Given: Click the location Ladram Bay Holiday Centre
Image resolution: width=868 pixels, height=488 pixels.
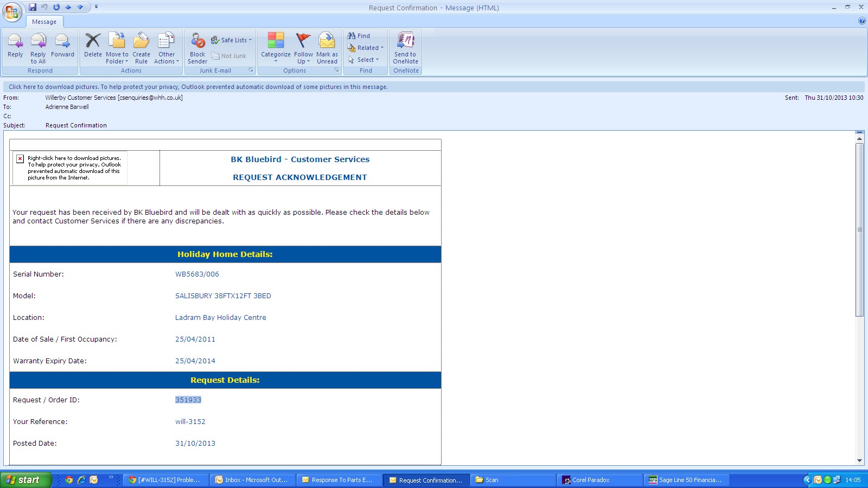Looking at the screenshot, I should coord(221,317).
